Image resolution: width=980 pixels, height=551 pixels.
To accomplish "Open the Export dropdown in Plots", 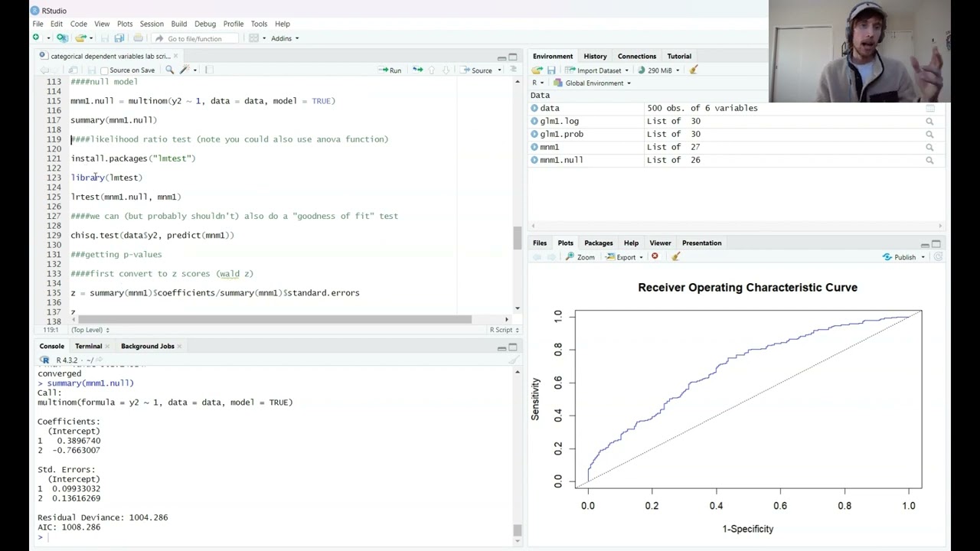I will coord(624,257).
